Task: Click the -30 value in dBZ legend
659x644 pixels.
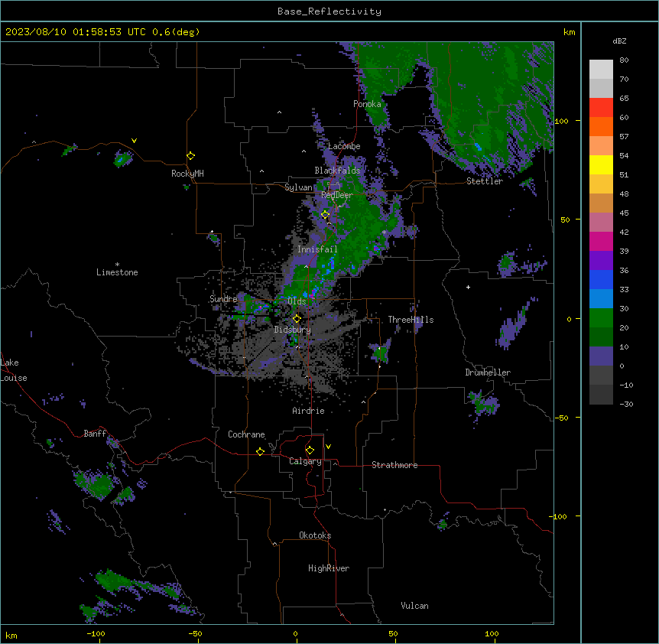Action: point(626,404)
